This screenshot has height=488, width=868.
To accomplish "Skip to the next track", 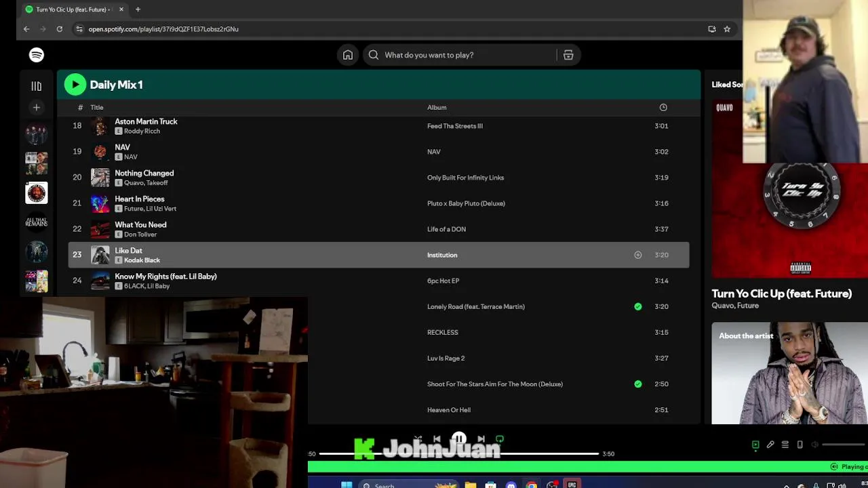I will tap(481, 439).
